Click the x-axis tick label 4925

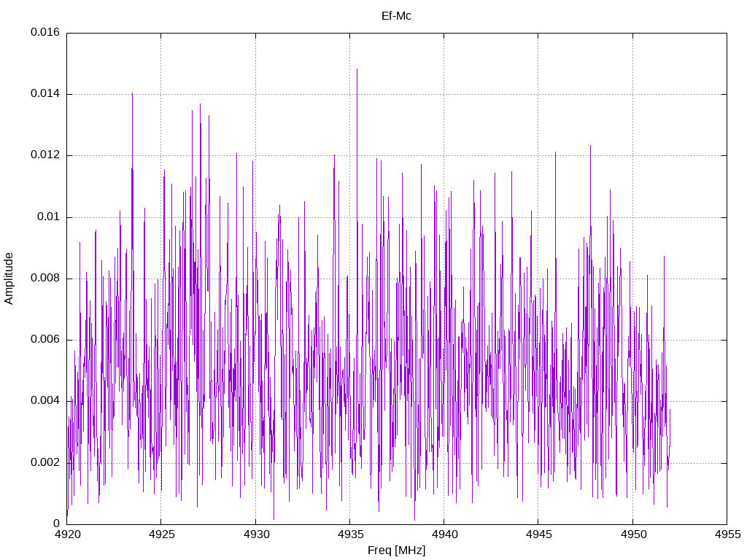click(x=161, y=534)
